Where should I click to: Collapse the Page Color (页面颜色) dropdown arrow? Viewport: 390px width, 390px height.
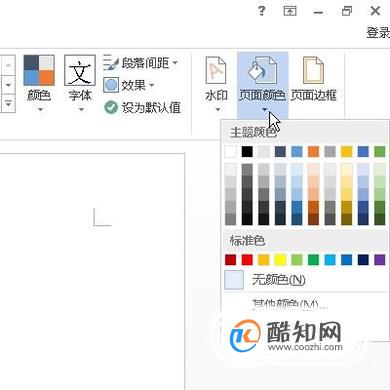pos(264,109)
